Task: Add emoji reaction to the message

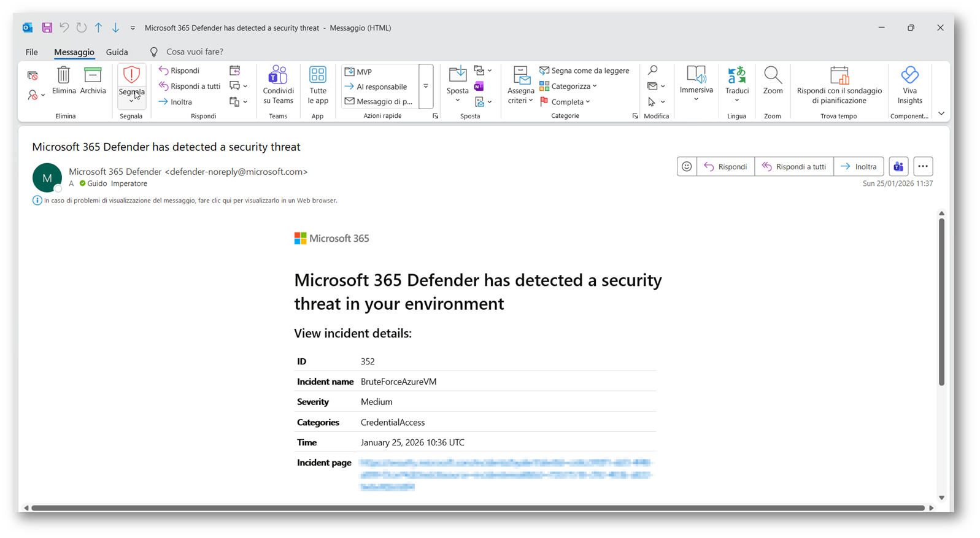Action: 687,167
